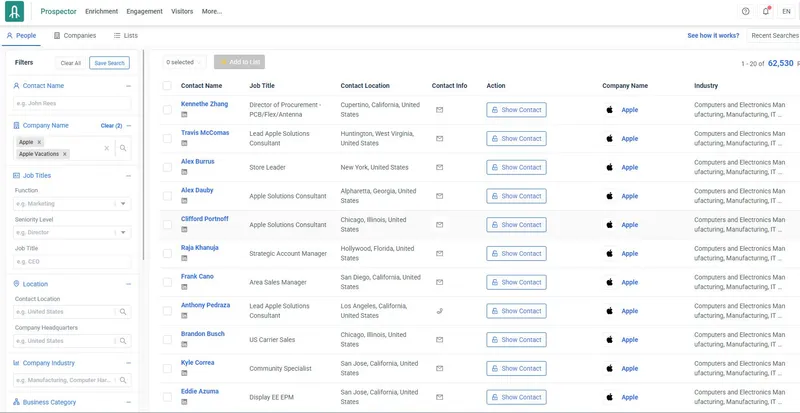This screenshot has width=800, height=413.
Task: Check the Clifford Portnoff row checkbox
Action: pos(167,225)
